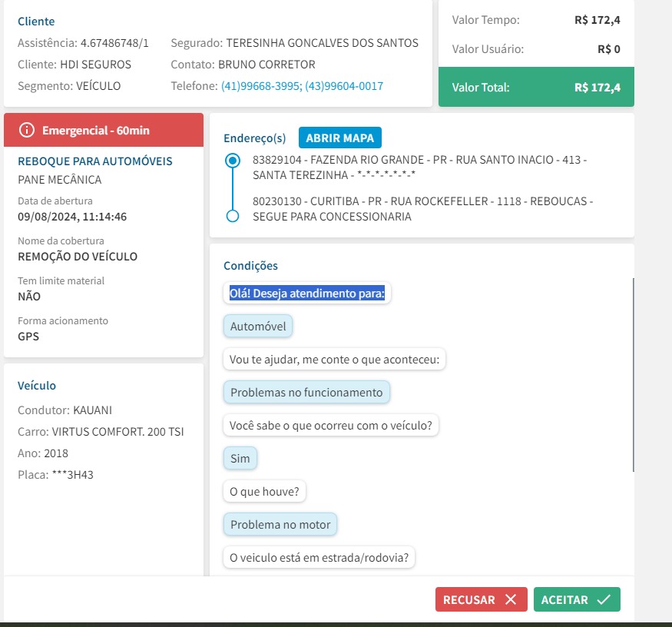Open the map with ABRIR MAPA

[340, 138]
